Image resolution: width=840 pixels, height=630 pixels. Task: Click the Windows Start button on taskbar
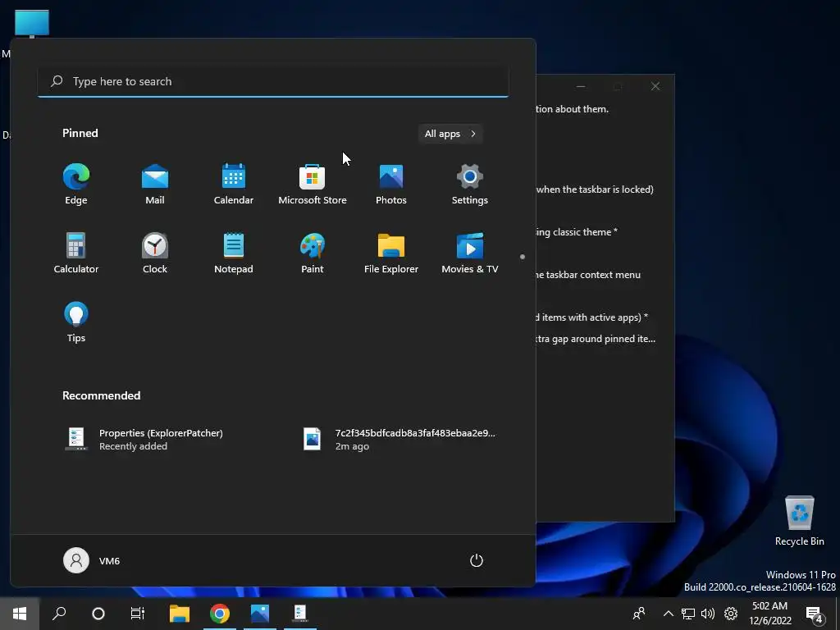(x=20, y=614)
